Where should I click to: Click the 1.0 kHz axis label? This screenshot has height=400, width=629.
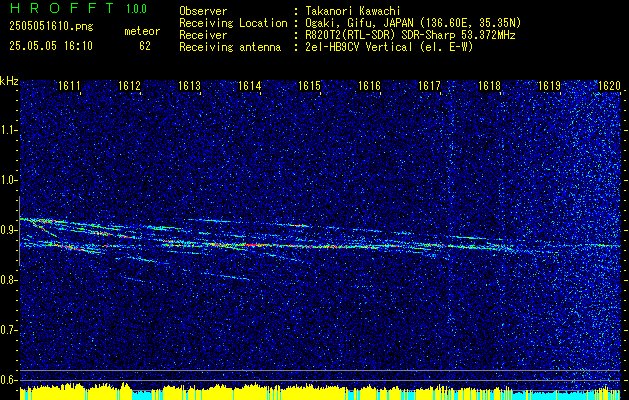click(x=9, y=180)
